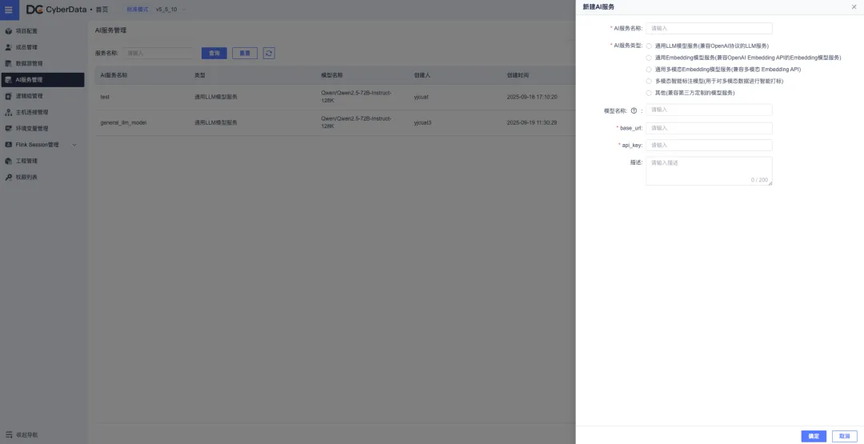Click the Flink Session管理 sidebar item
Screen dimensions: 864x444
(42, 145)
